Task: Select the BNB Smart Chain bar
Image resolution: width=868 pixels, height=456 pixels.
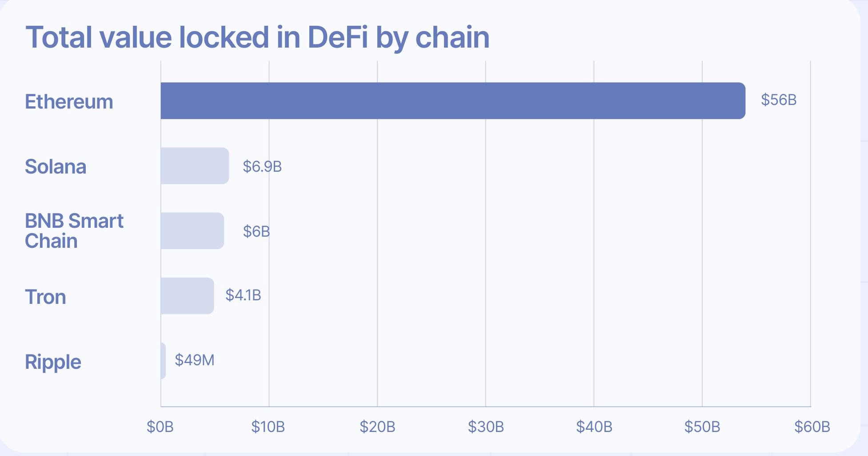Action: 192,230
